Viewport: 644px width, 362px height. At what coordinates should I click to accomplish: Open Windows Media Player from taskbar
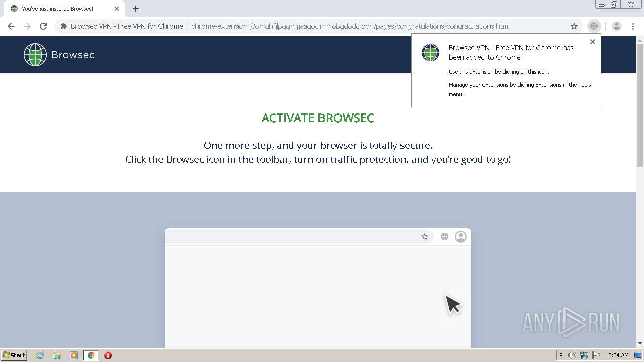pyautogui.click(x=74, y=355)
